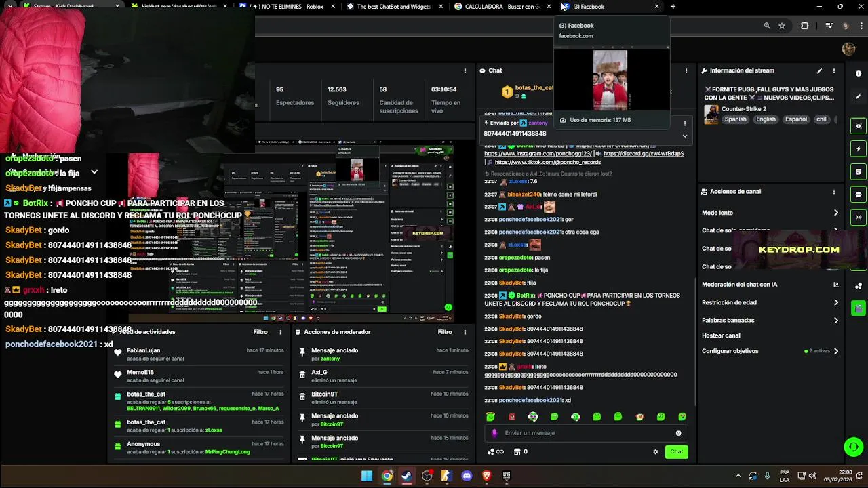Edit the stream information with the pencil icon
The image size is (868, 488).
819,70
